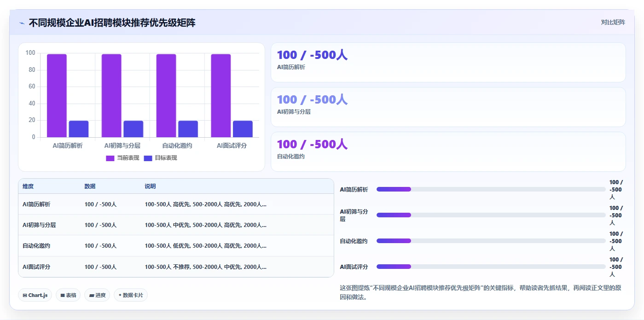Toggle the 目标表现 legend swatch
This screenshot has width=644, height=320.
(148, 158)
